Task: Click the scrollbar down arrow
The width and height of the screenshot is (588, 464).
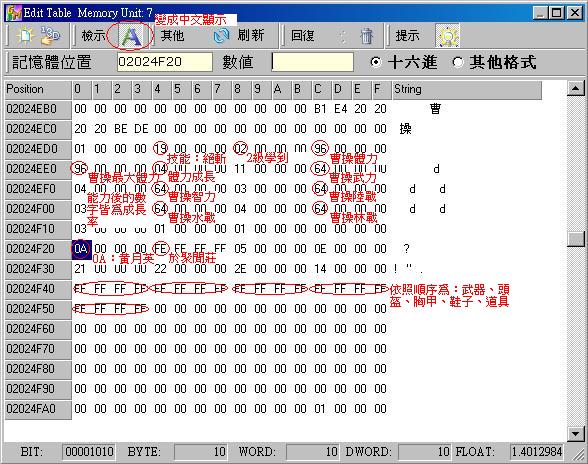Action: [575, 434]
